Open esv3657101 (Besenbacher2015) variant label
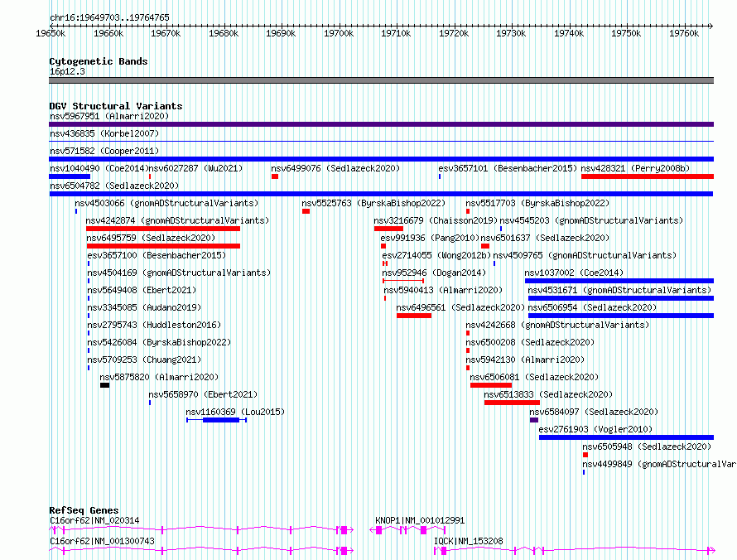 pos(508,168)
